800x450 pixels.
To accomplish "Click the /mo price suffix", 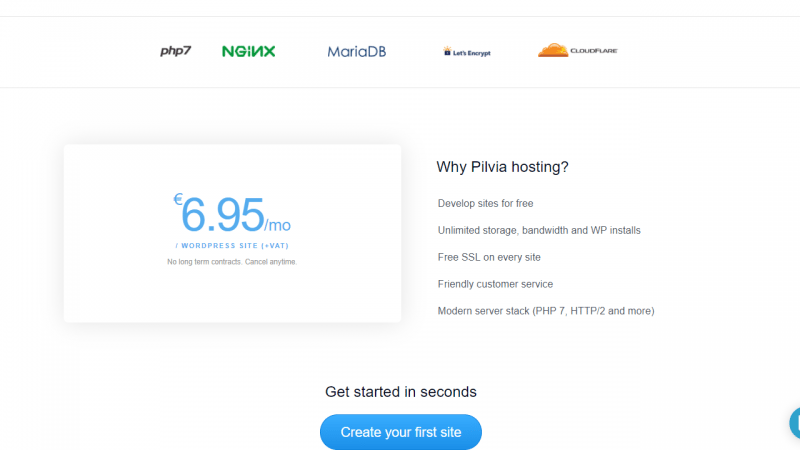I will [278, 224].
